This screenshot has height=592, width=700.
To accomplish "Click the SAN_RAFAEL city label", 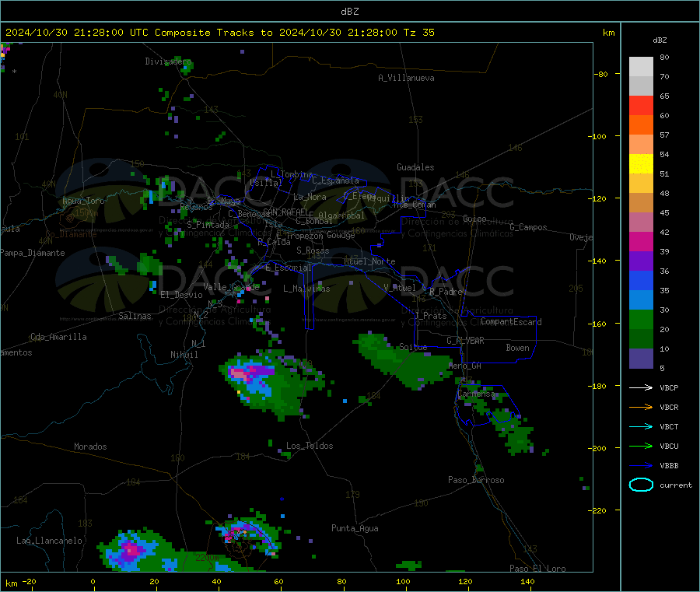I will point(285,212).
